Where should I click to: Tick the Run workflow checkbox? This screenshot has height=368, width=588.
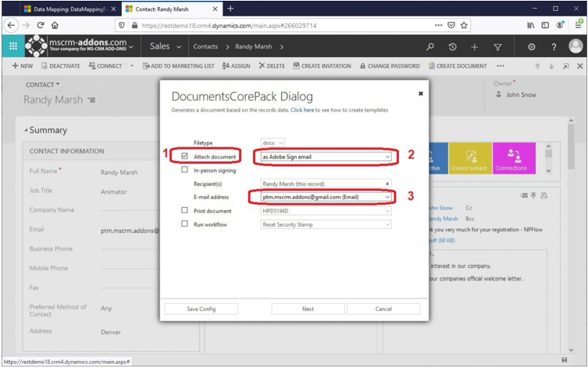coord(184,223)
